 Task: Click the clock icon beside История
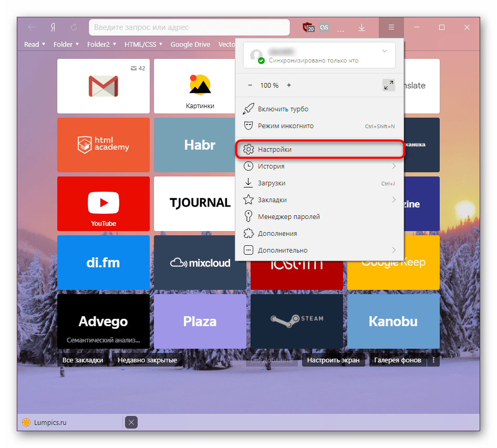248,166
